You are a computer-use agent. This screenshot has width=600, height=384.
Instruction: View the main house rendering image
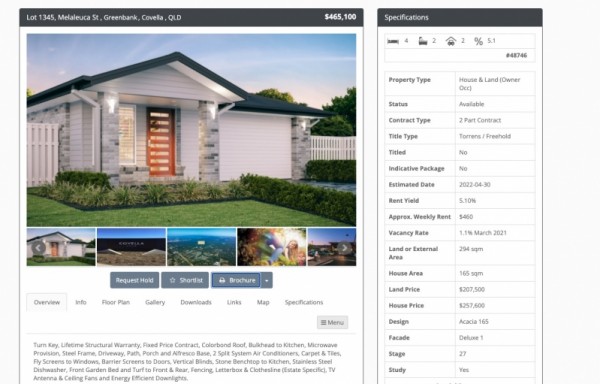click(191, 130)
